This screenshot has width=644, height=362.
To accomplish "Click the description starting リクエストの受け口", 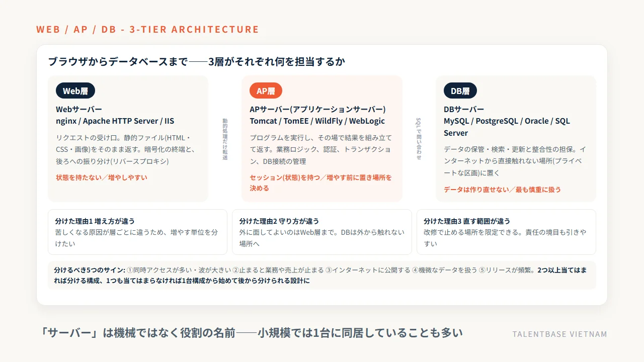I will pyautogui.click(x=125, y=149).
